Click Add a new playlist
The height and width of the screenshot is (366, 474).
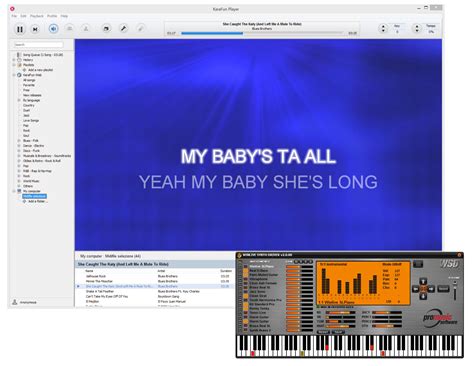coord(40,70)
